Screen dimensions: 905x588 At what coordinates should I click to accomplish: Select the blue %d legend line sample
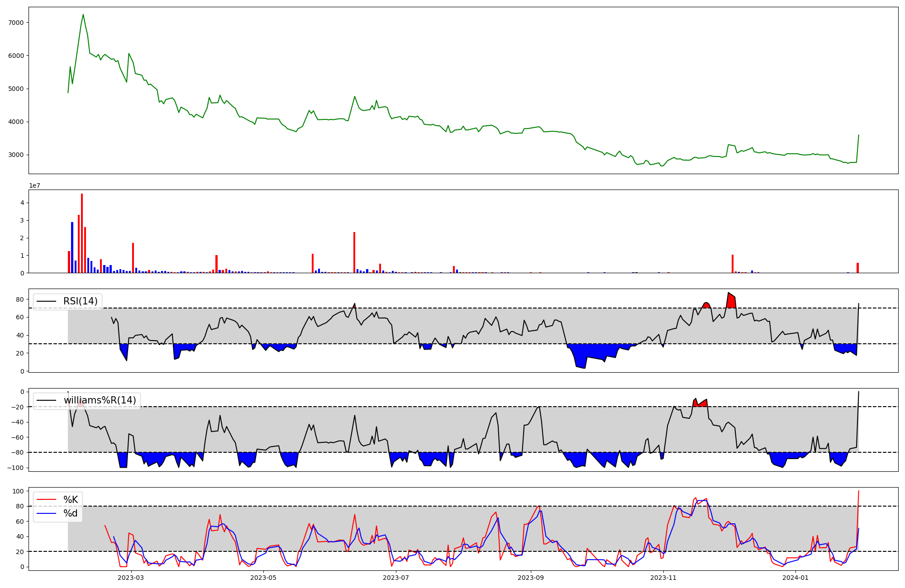click(x=46, y=513)
